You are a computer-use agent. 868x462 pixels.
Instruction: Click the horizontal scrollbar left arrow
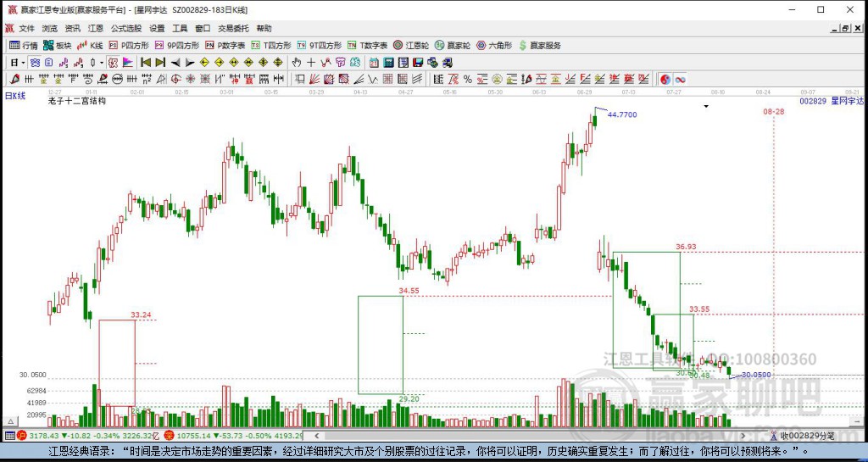(x=315, y=436)
